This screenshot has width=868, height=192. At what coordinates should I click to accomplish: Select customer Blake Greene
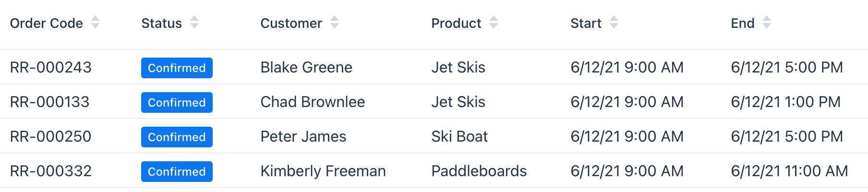point(306,68)
